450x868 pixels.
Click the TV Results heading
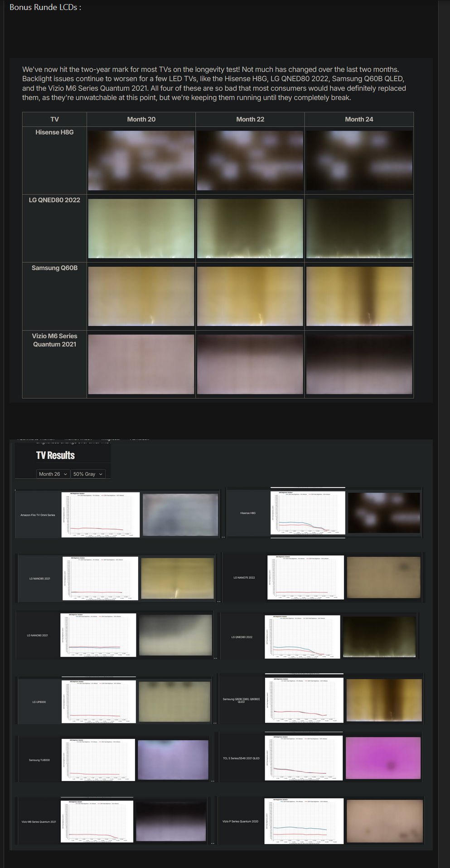click(x=55, y=455)
